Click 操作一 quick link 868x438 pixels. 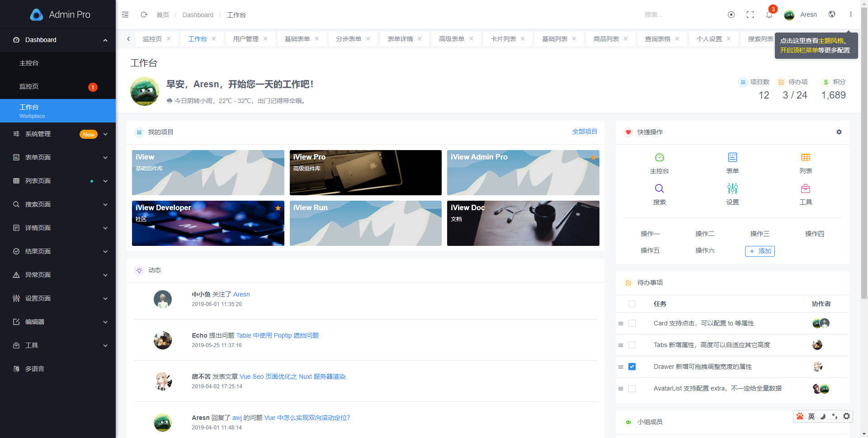[650, 234]
